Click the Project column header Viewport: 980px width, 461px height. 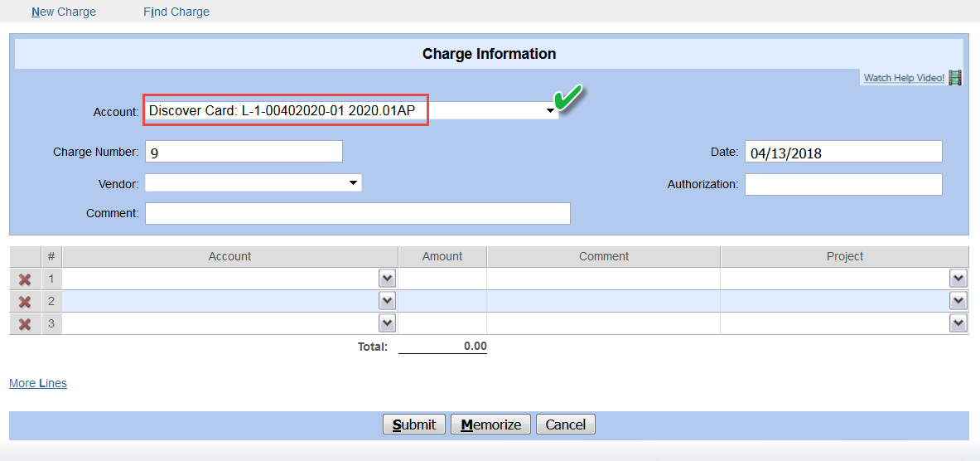(844, 256)
